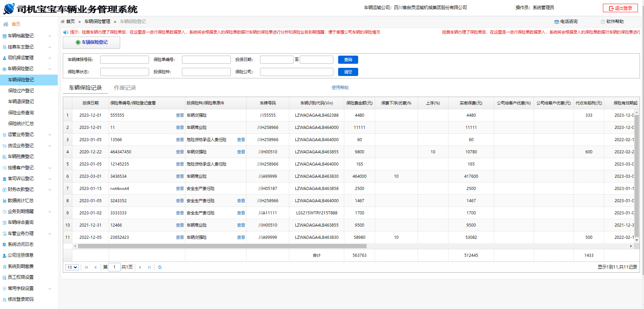
Task: Click the help icon beside 软件帮助
Action: click(603, 22)
